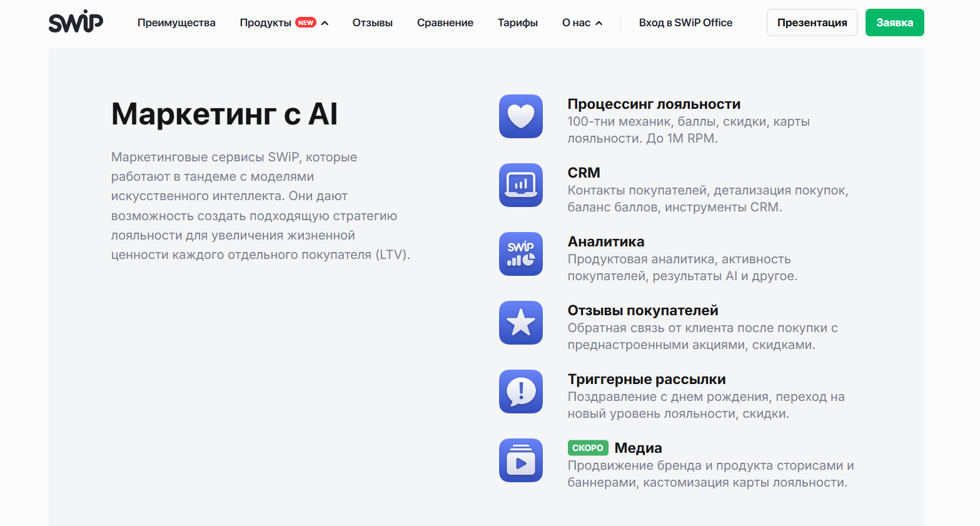The height and width of the screenshot is (526, 980).
Task: Open the Процессинг лояльности heading link
Action: pyautogui.click(x=654, y=104)
